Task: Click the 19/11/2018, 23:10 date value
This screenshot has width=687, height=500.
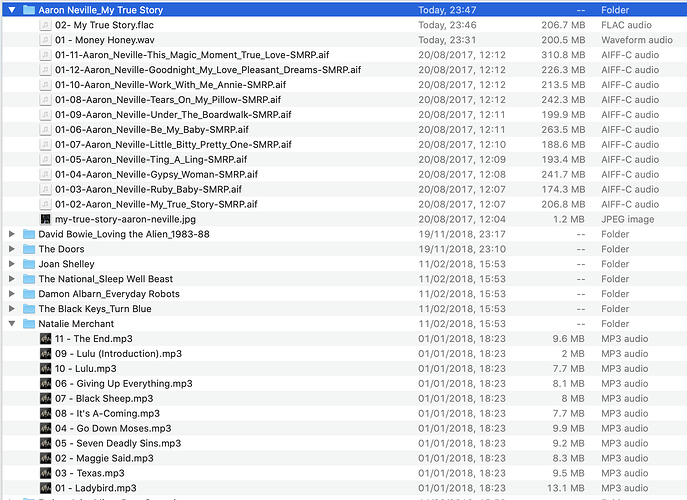Action: tap(462, 249)
